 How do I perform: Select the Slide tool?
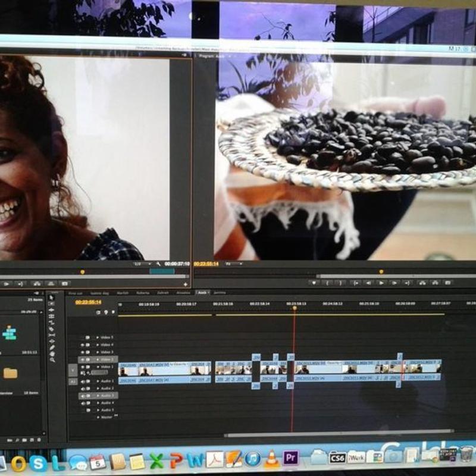pyautogui.click(x=52, y=341)
